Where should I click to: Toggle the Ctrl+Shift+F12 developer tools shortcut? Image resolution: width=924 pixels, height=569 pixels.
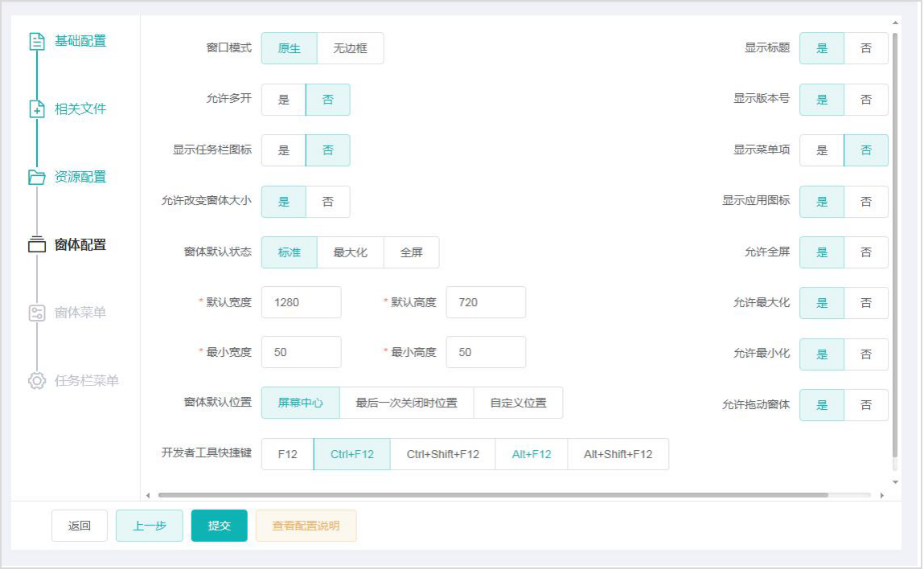442,454
